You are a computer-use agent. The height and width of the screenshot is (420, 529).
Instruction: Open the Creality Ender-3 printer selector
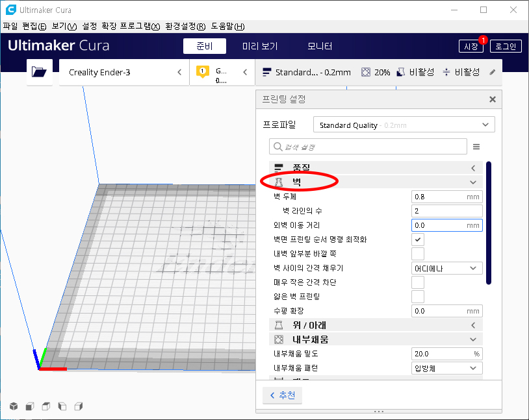(x=124, y=72)
